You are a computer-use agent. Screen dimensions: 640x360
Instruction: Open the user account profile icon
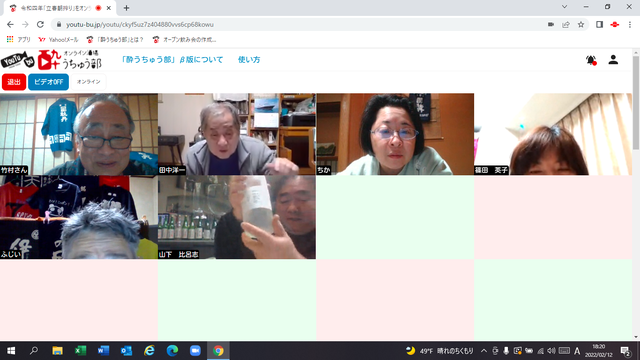click(x=613, y=60)
